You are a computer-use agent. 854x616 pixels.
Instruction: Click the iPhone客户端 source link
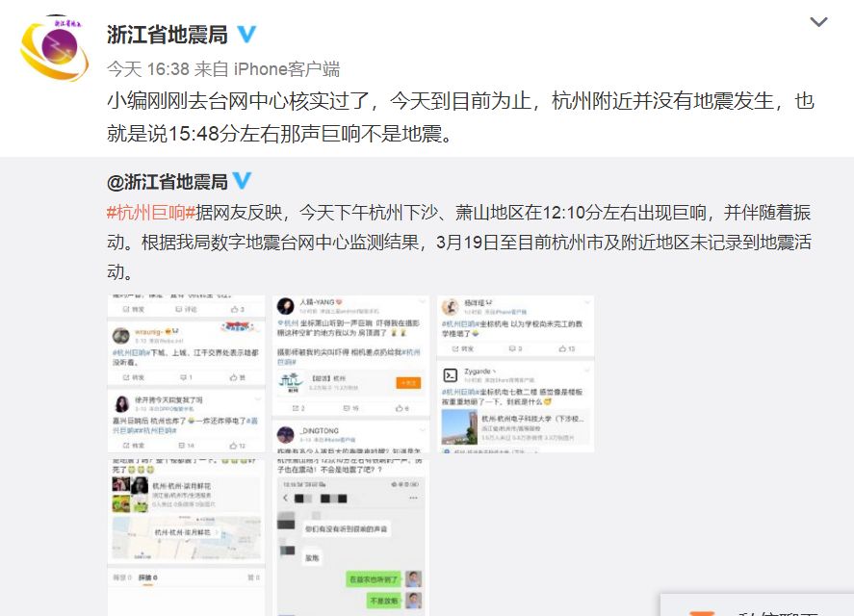pos(287,69)
